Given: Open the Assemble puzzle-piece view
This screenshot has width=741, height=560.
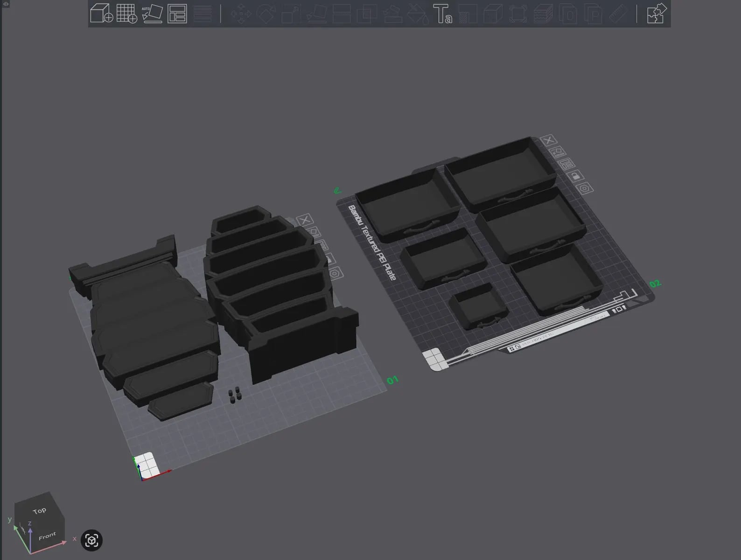Looking at the screenshot, I should pyautogui.click(x=657, y=14).
